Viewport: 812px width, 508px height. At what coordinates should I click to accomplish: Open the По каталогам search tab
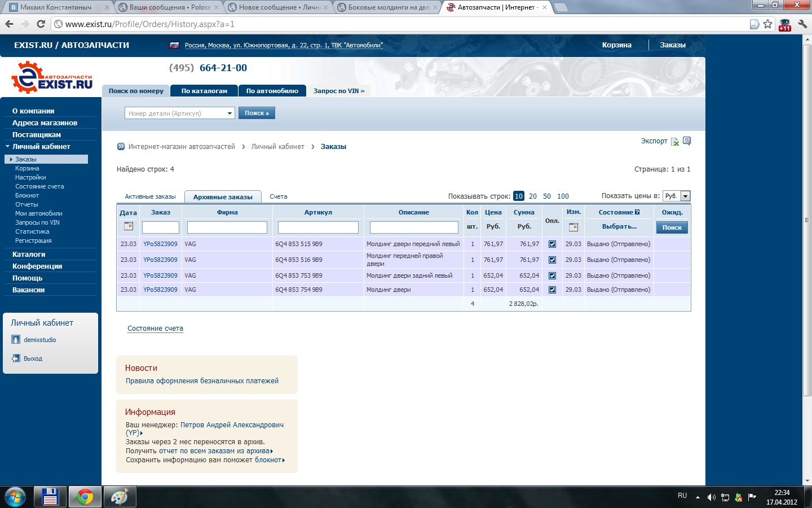pos(204,91)
